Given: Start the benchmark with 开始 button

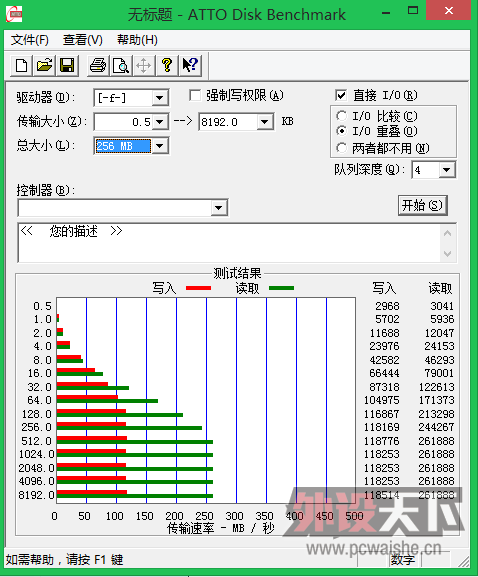Looking at the screenshot, I should click(x=423, y=205).
